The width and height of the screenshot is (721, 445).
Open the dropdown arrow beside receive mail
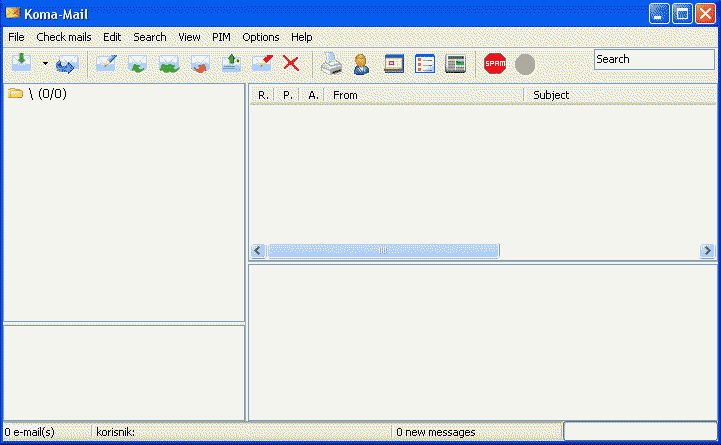tap(45, 63)
